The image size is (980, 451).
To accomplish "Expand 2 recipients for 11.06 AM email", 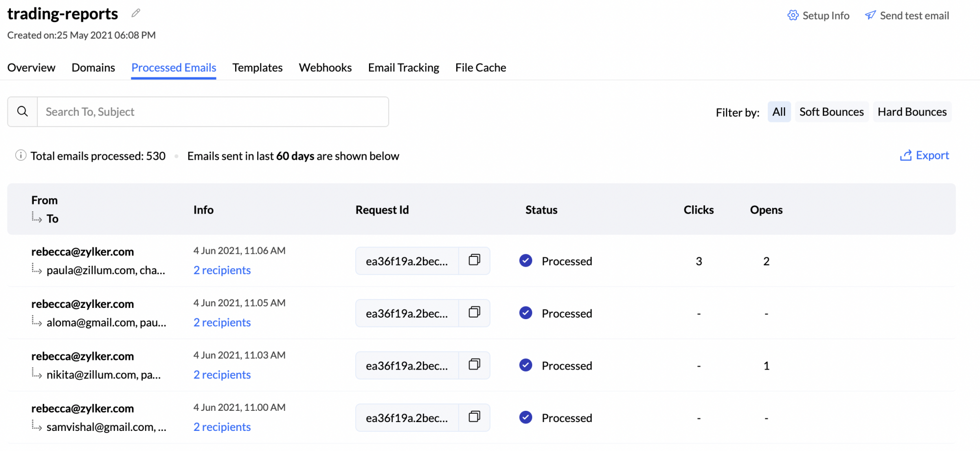I will coord(222,270).
